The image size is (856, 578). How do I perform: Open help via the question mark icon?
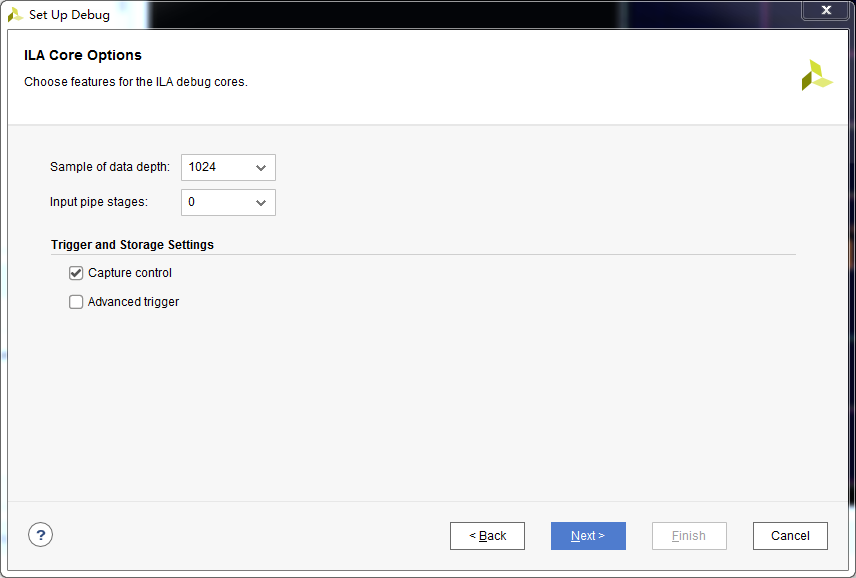pyautogui.click(x=40, y=535)
